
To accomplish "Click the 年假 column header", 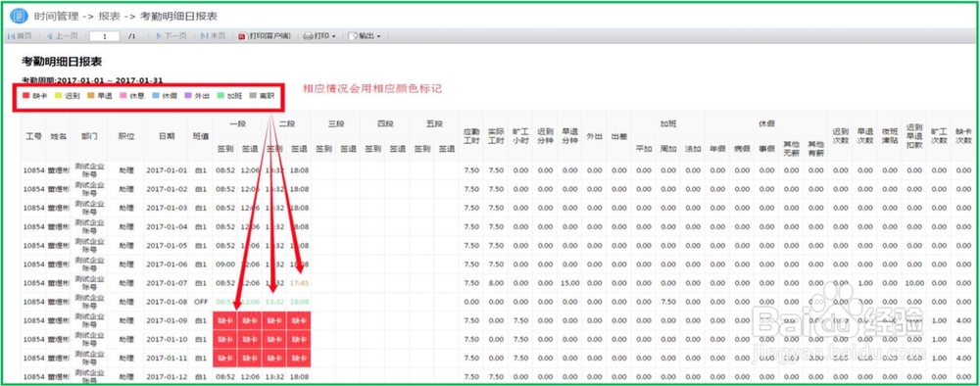I will 717,149.
